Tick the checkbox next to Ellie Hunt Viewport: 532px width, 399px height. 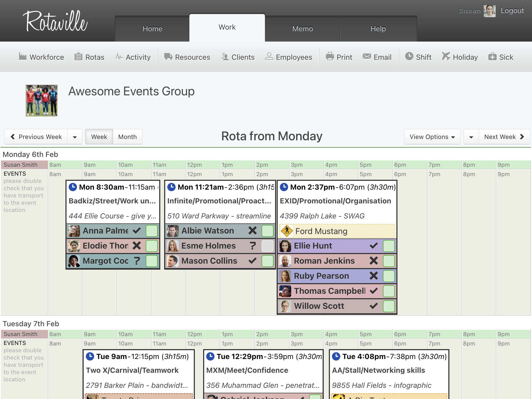389,246
